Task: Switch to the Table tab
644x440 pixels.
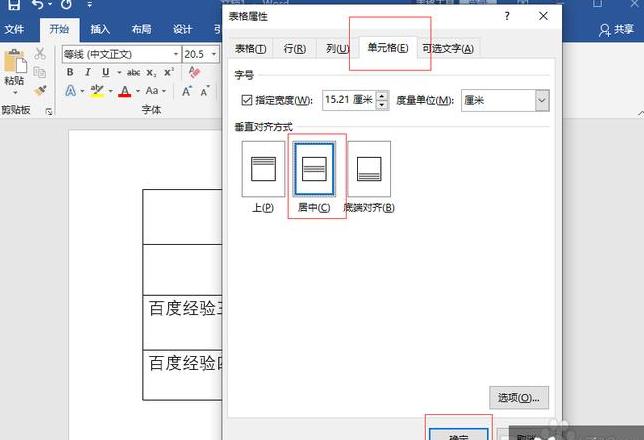Action: pos(251,49)
